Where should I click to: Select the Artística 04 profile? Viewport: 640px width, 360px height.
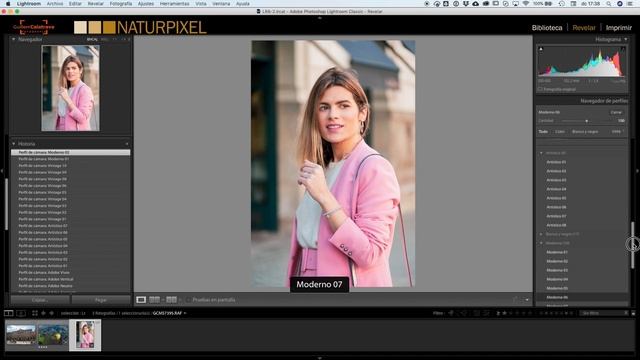(556, 189)
